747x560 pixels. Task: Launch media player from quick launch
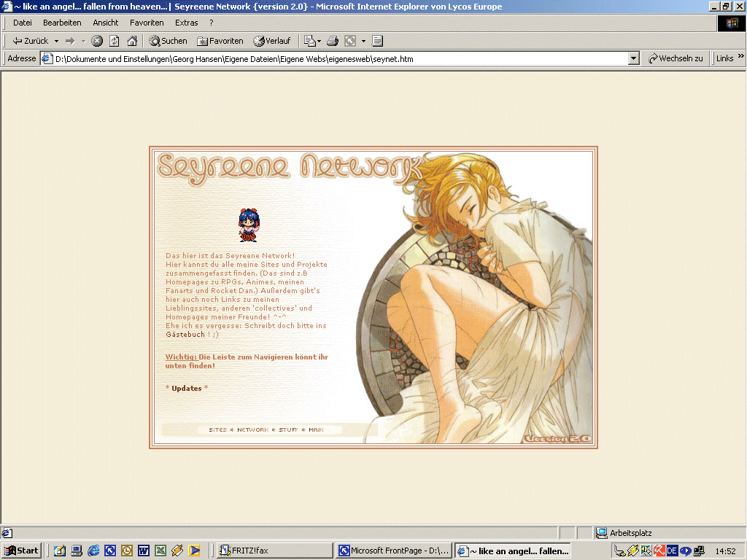[x=194, y=551]
